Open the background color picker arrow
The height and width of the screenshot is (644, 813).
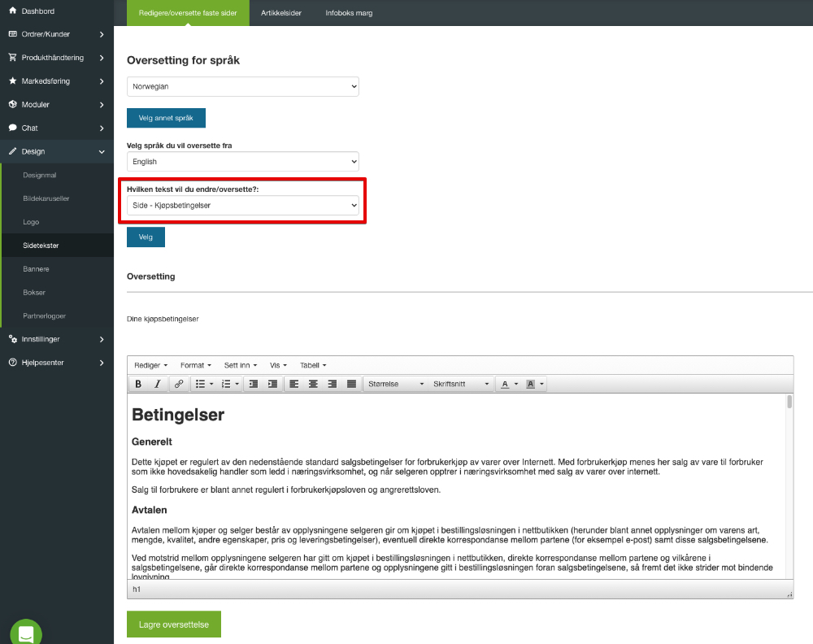pos(541,385)
